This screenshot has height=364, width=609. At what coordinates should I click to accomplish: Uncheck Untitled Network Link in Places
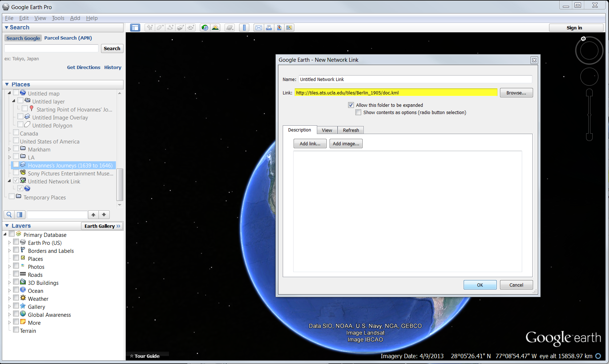tap(16, 181)
